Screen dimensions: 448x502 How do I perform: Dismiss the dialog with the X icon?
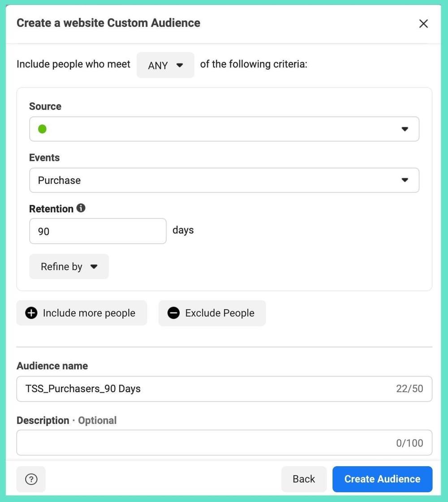[423, 23]
